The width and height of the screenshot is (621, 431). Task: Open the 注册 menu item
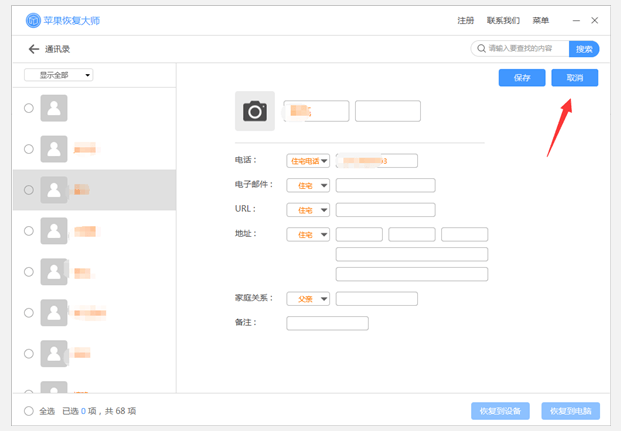coord(466,20)
